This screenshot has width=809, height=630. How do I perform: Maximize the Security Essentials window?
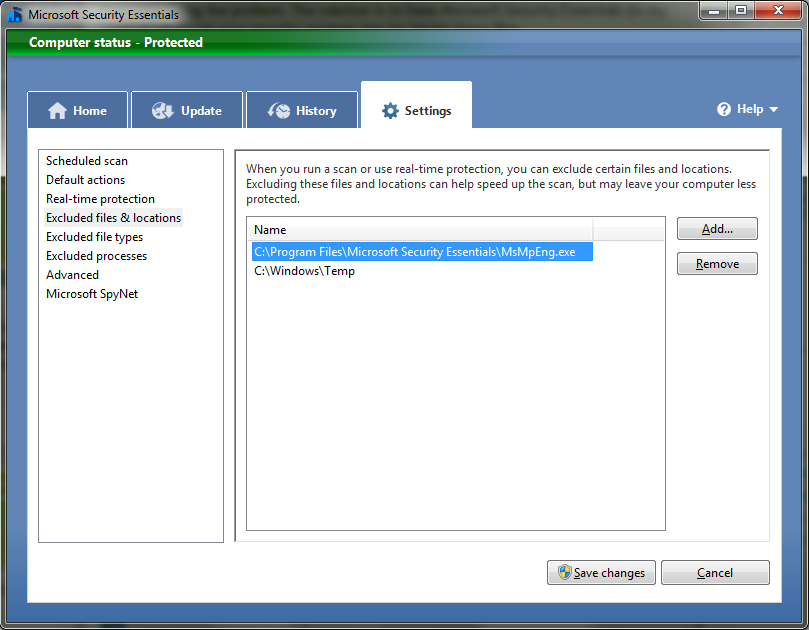[x=741, y=11]
